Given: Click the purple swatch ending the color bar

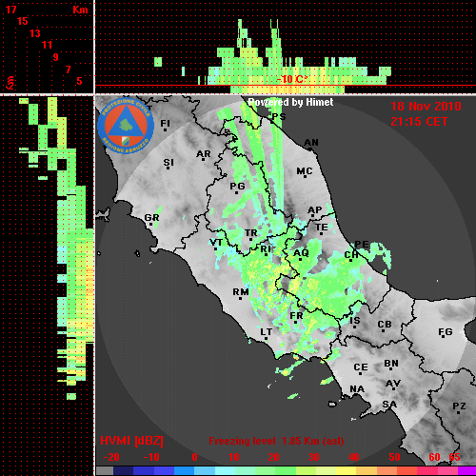Looking at the screenshot, I should point(467,471).
